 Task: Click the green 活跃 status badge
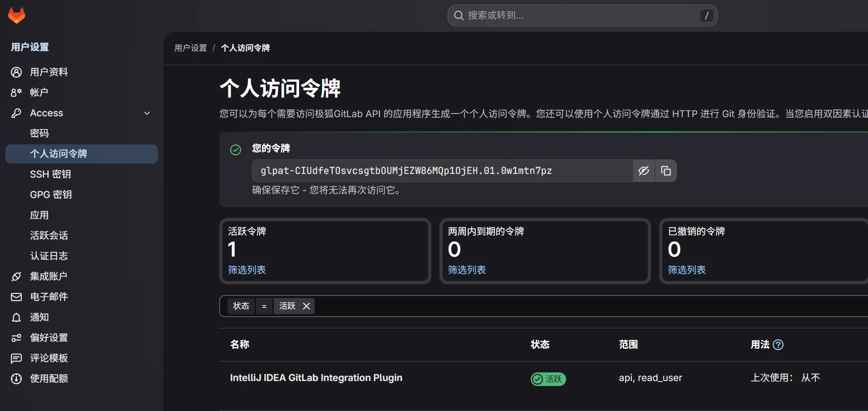548,379
